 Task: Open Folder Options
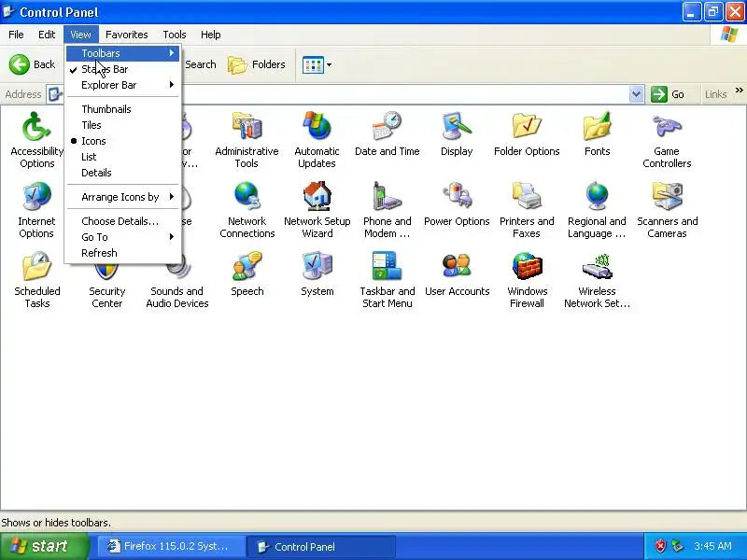point(527,133)
